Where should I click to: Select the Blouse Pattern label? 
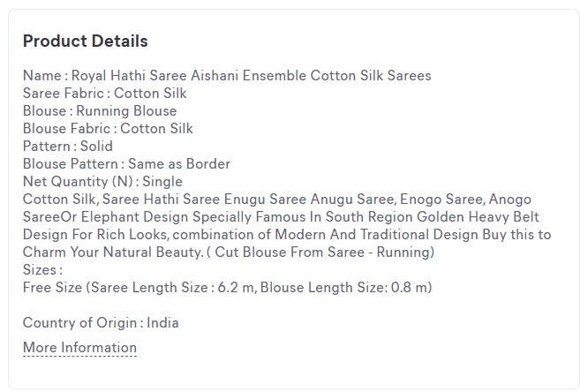coord(71,164)
